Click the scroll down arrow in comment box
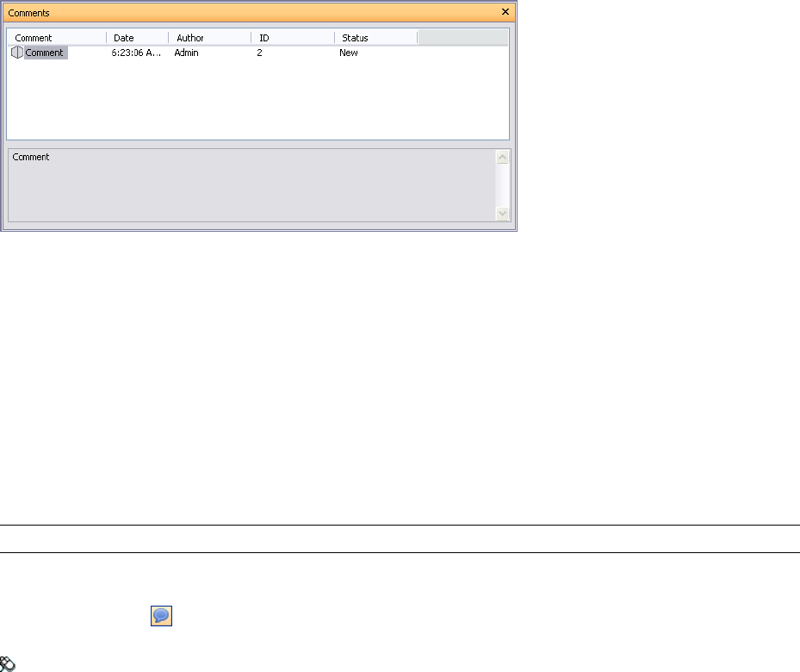This screenshot has height=672, width=800. coord(503,214)
